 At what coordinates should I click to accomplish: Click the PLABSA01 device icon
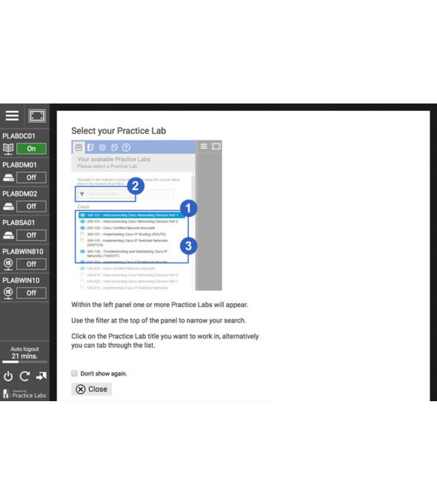click(9, 235)
